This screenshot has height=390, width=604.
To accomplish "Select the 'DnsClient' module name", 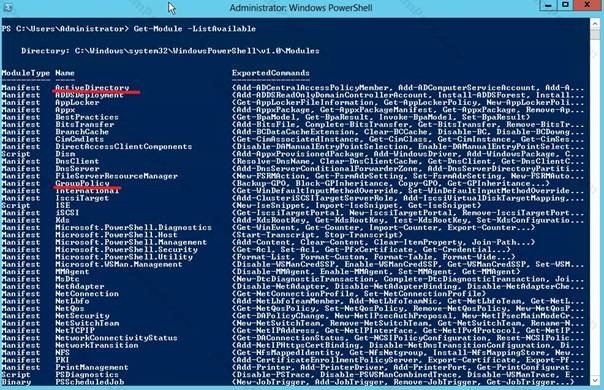I will click(77, 161).
